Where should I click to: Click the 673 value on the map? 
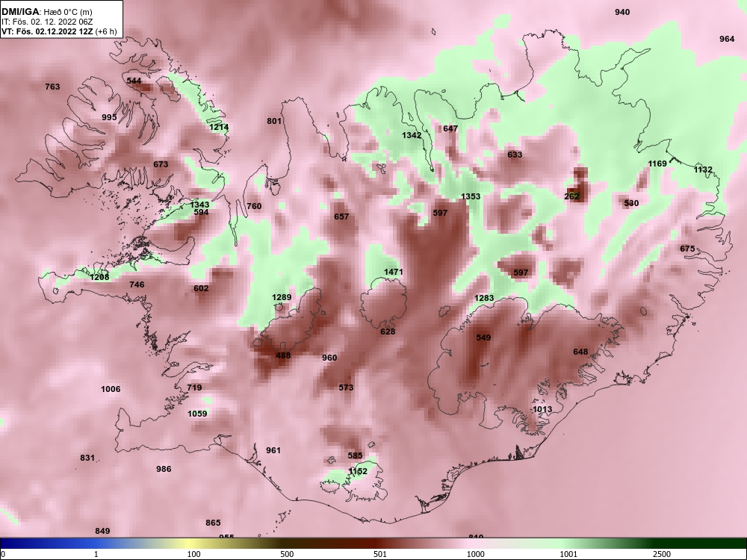click(161, 164)
